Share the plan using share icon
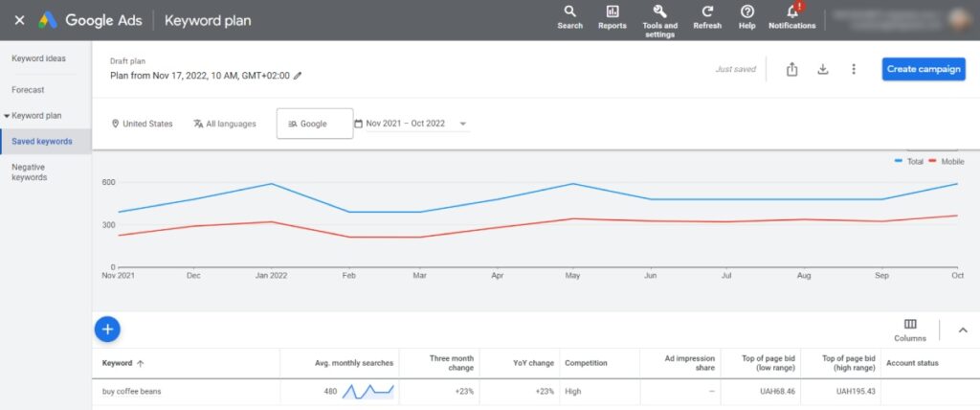Screen dimensions: 980x410 coord(791,70)
